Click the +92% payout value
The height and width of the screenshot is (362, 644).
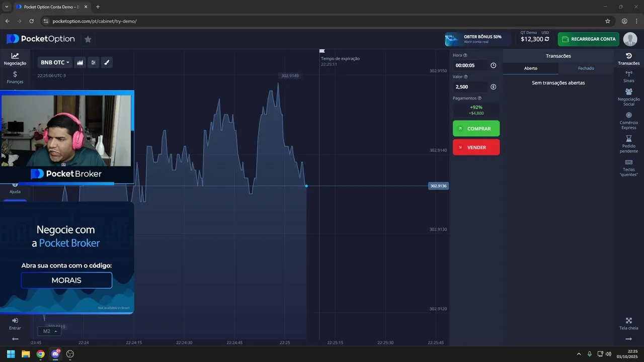[x=476, y=107]
